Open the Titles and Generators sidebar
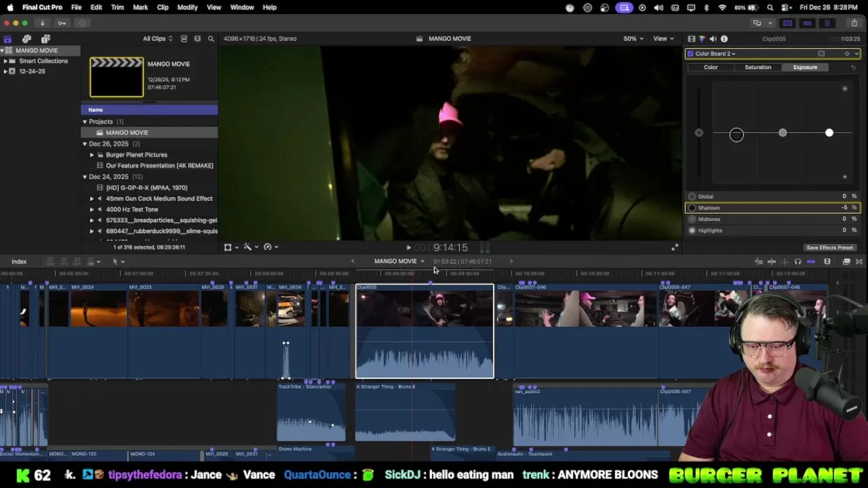This screenshot has height=488, width=868. click(x=45, y=39)
